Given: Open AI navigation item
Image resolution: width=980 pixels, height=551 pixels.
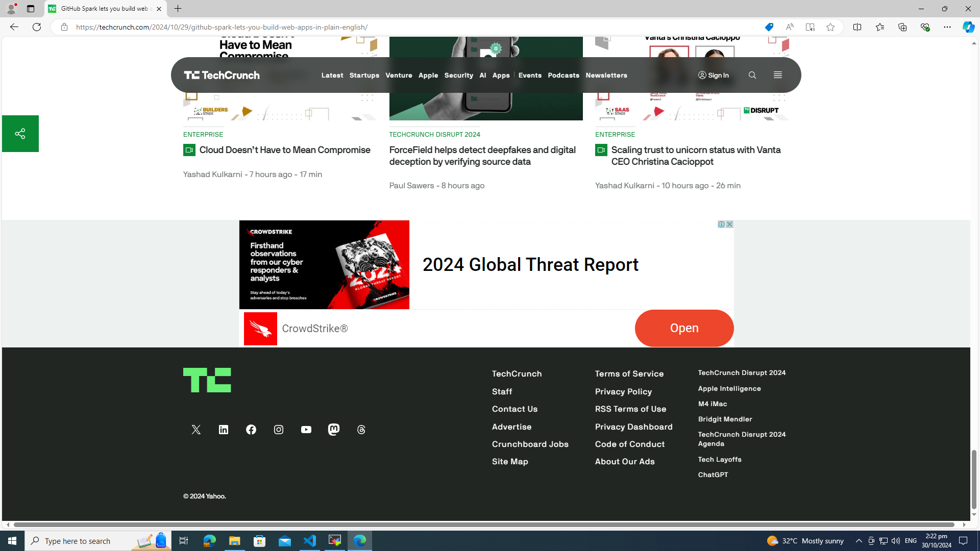Looking at the screenshot, I should pos(483,76).
